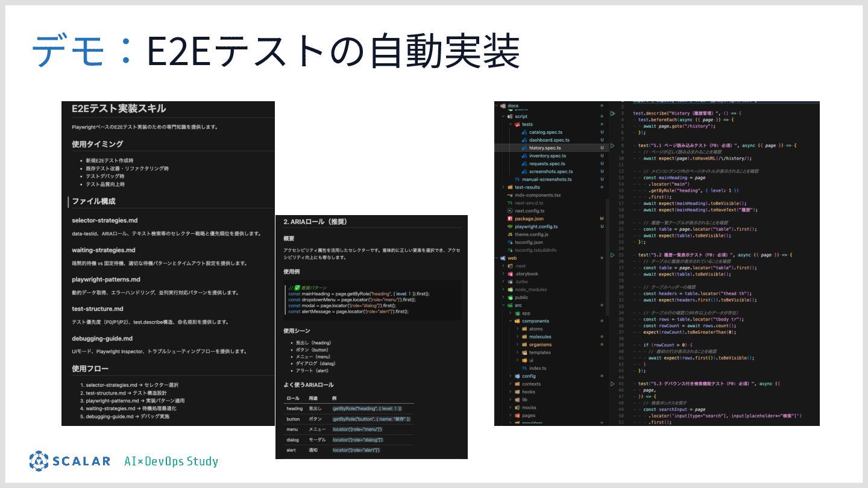Viewport: 868px width, 488px height.
Task: Expand the .next folder chevron
Action: 503,266
